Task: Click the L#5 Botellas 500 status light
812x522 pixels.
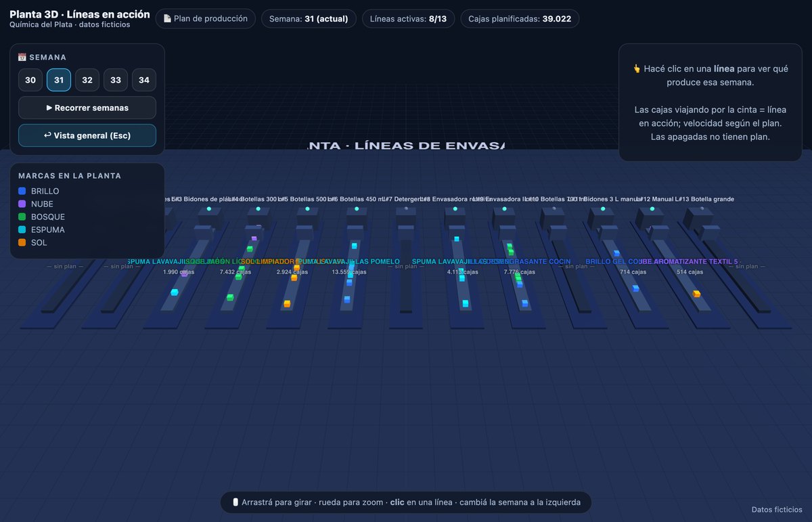Action: [x=307, y=209]
